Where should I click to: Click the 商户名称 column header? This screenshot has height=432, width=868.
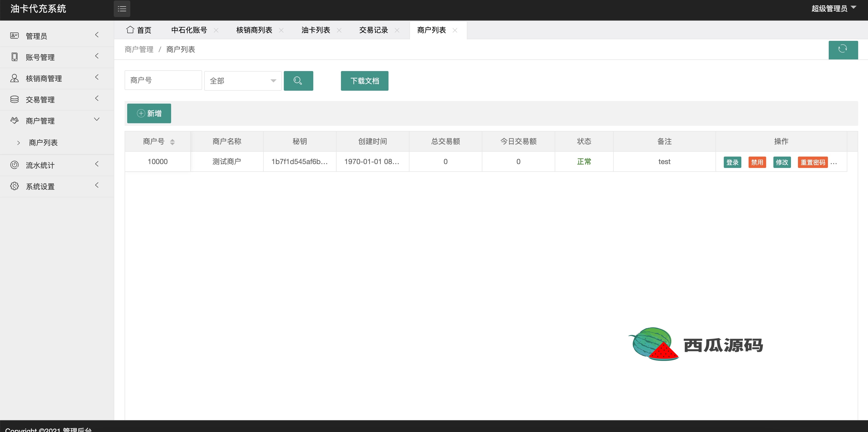point(227,141)
